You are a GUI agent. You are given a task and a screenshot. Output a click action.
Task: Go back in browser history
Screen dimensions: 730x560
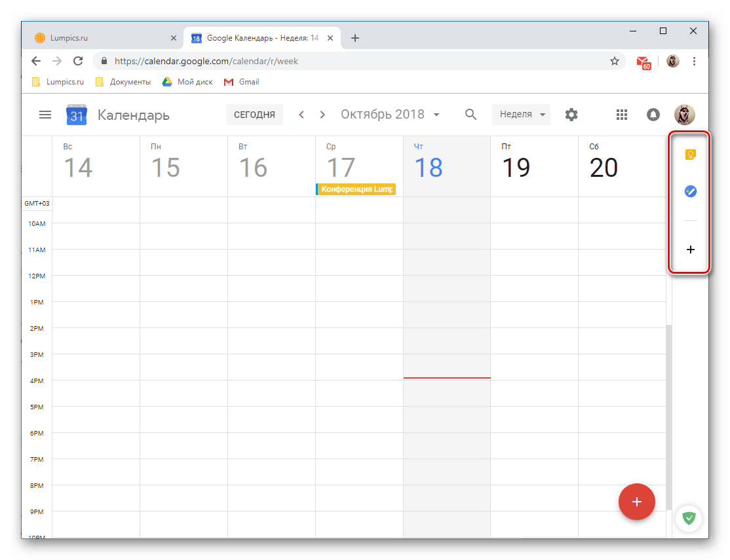tap(36, 61)
